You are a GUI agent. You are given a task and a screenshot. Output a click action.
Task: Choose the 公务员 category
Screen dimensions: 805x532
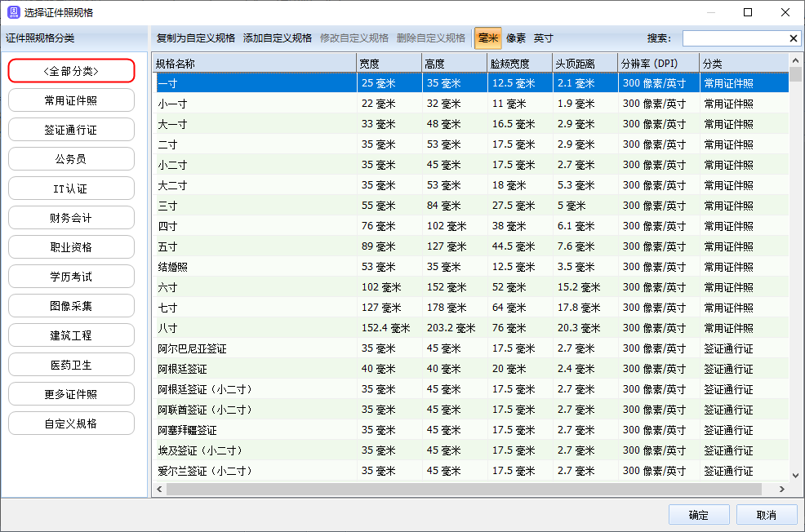click(71, 159)
